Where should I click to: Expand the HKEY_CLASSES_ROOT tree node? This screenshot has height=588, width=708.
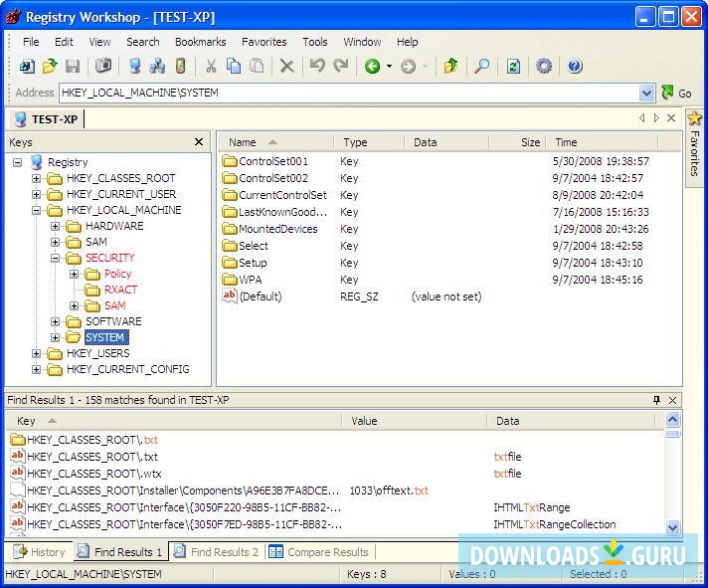(37, 178)
